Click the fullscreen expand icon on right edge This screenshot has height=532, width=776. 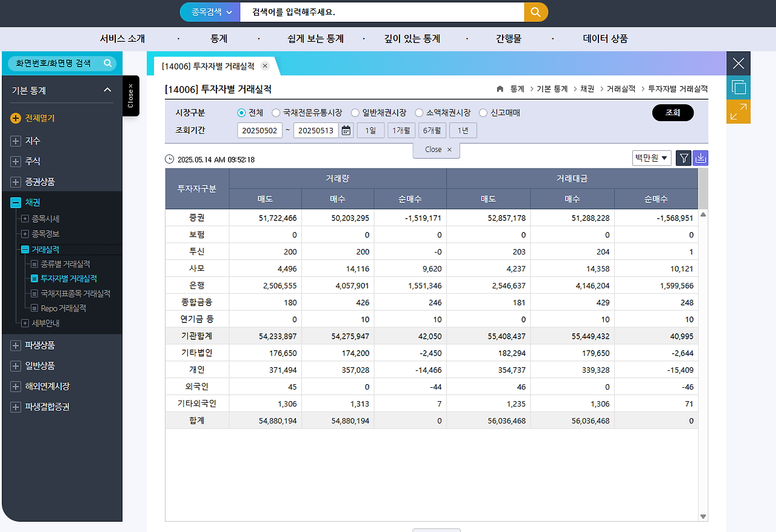click(x=738, y=111)
